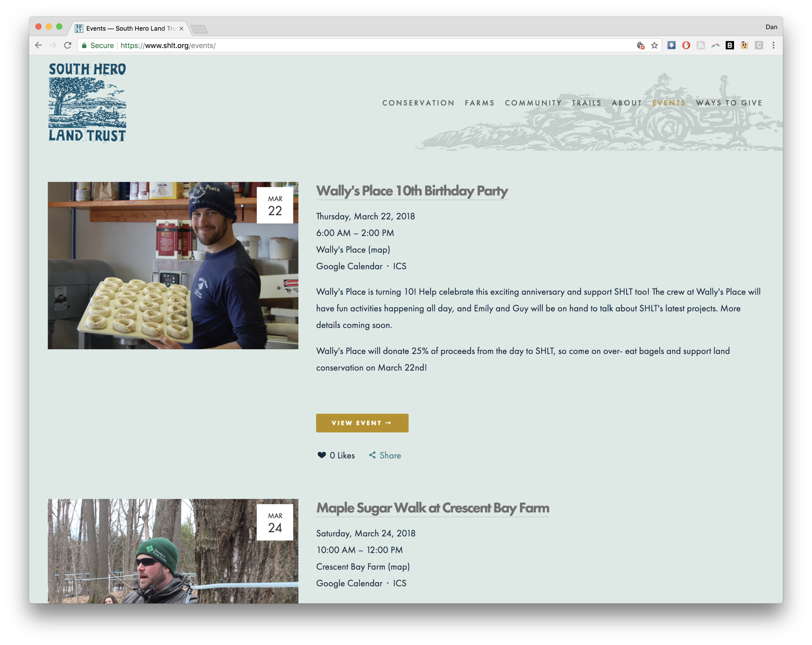Image resolution: width=812 pixels, height=645 pixels.
Task: Select the Farms navigation item
Action: 479,103
